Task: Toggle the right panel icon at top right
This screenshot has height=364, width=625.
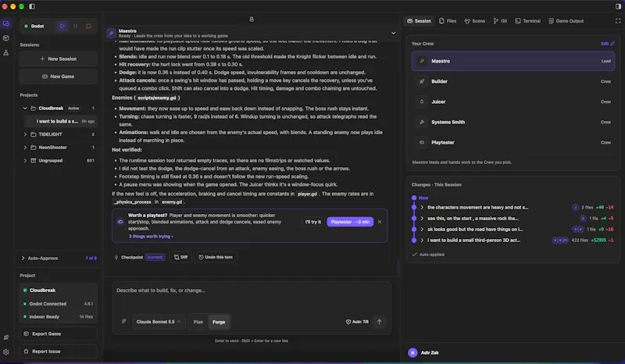Action: tap(618, 6)
